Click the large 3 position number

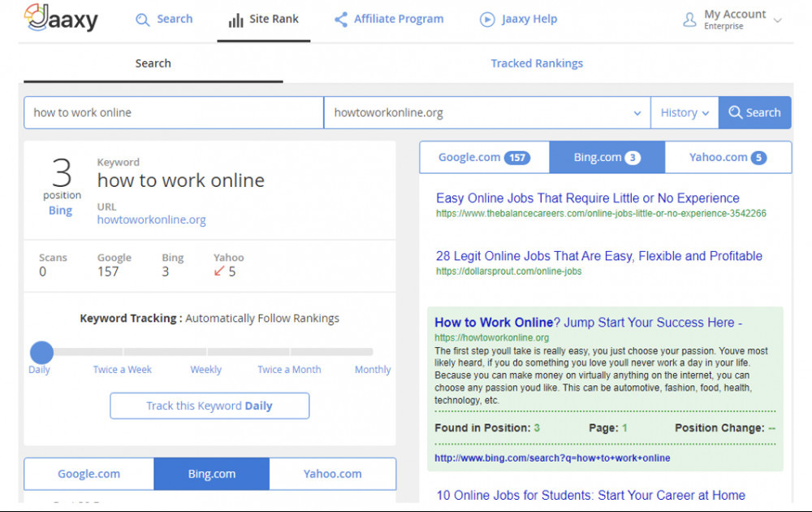click(x=62, y=172)
